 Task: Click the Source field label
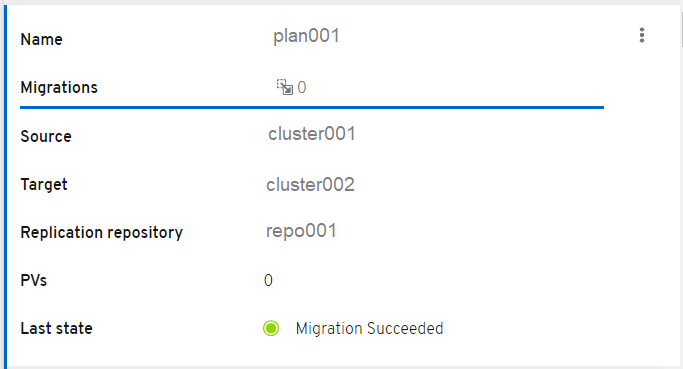(46, 136)
